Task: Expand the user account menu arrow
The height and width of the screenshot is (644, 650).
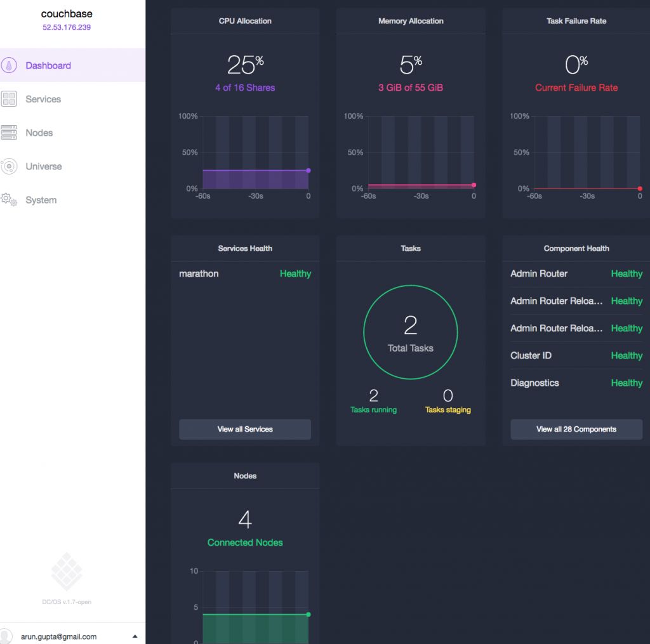Action: click(x=135, y=636)
